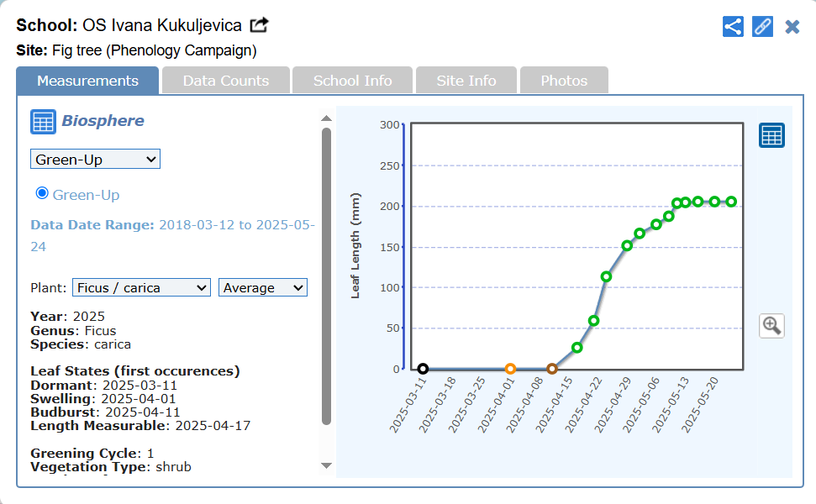Viewport: 816px width, 504px height.
Task: Switch to the Data Counts tab
Action: [x=226, y=81]
